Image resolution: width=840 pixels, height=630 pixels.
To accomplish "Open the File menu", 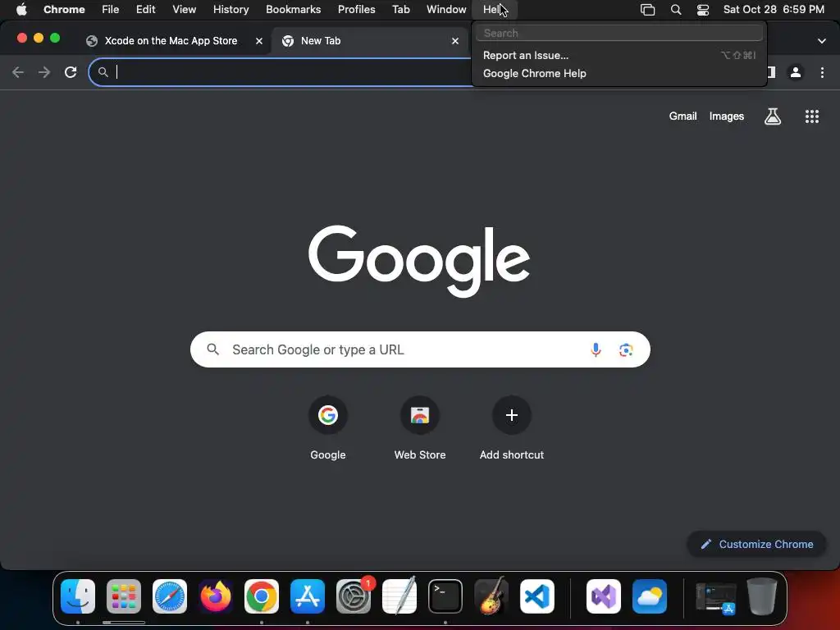I will pyautogui.click(x=111, y=10).
